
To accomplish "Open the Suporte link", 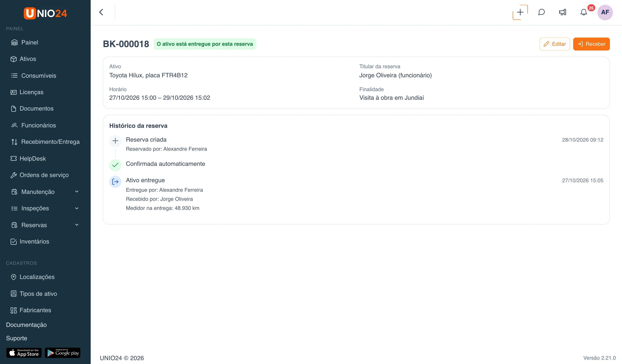I will (17, 338).
